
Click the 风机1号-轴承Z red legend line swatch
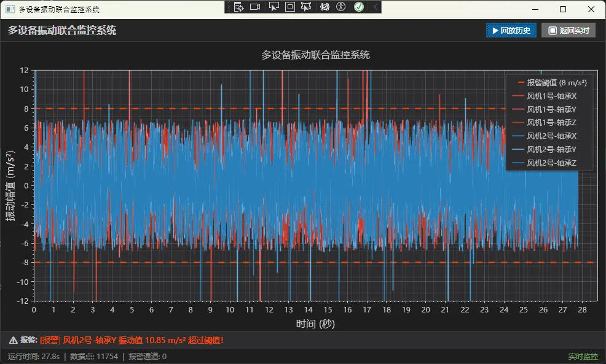point(518,123)
